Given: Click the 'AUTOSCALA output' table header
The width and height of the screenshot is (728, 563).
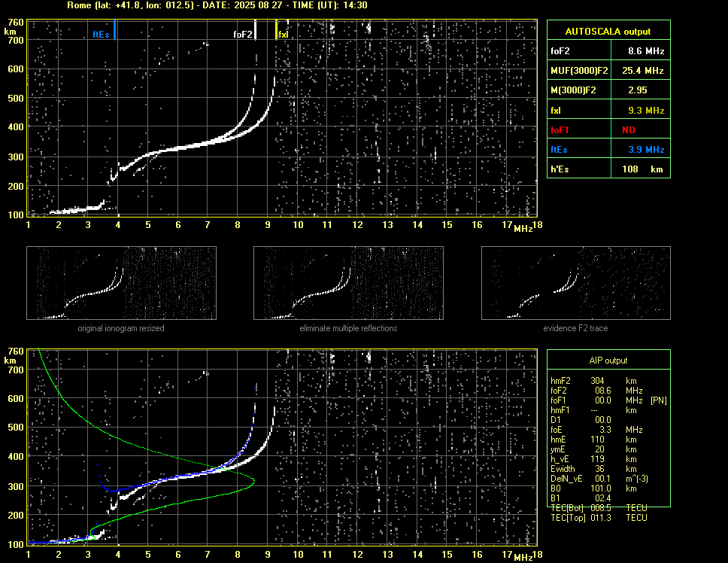Looking at the screenshot, I should tap(608, 32).
